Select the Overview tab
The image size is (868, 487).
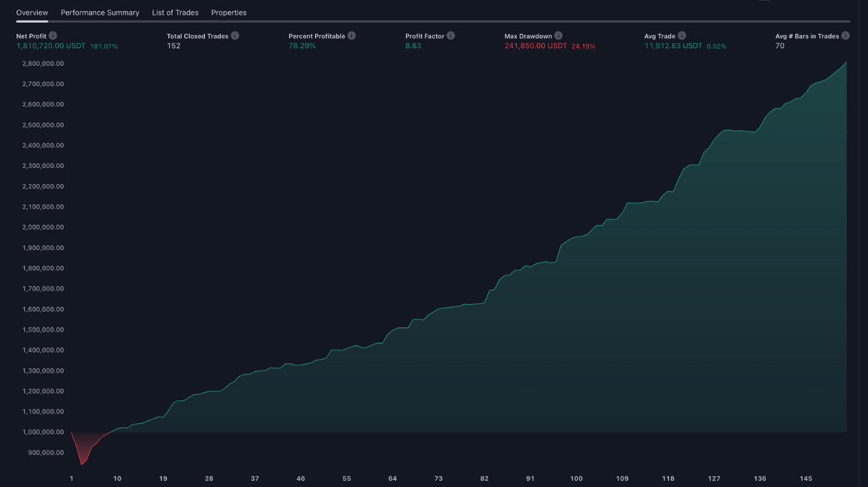pos(32,13)
